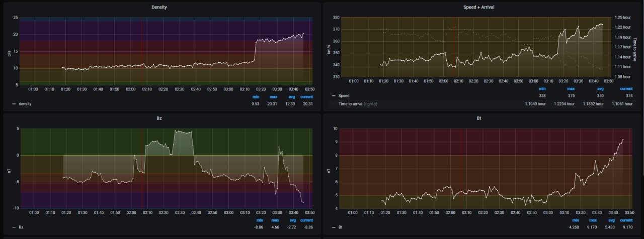Sort Bt legend by max column
This screenshot has height=239, width=644.
(x=593, y=220)
